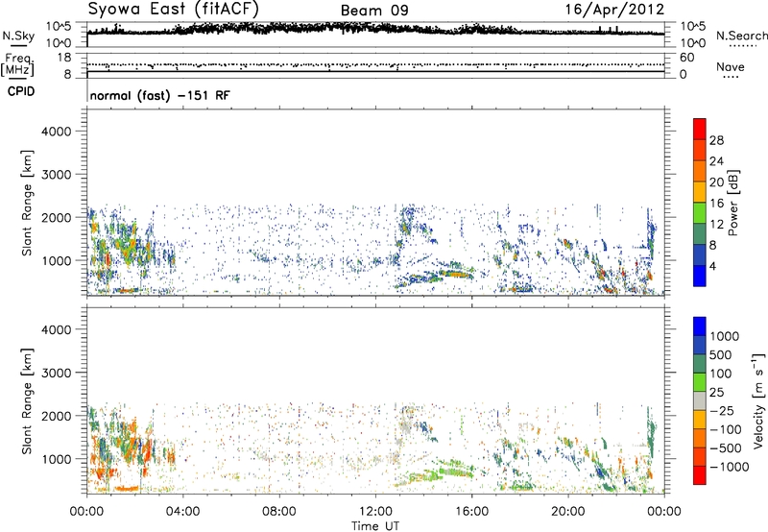Click the 'Power [dB]' colour bar title
The image size is (768, 532).
tap(733, 203)
